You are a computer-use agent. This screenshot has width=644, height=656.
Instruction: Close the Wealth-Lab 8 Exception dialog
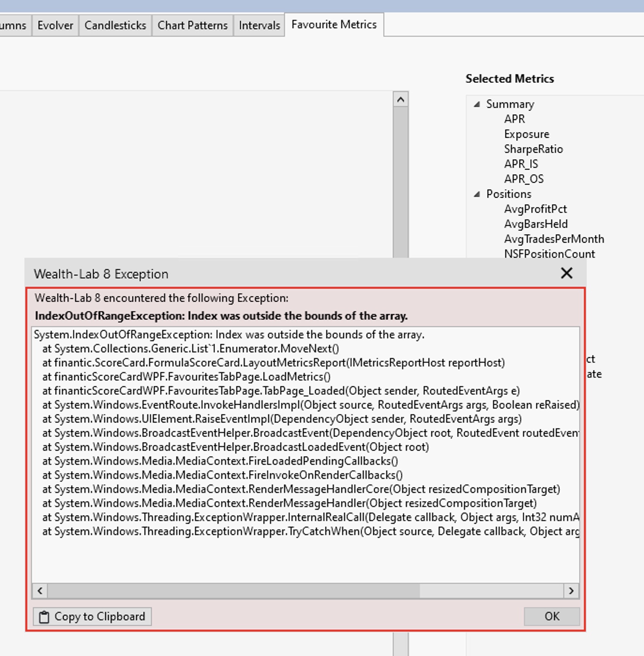[x=567, y=273]
